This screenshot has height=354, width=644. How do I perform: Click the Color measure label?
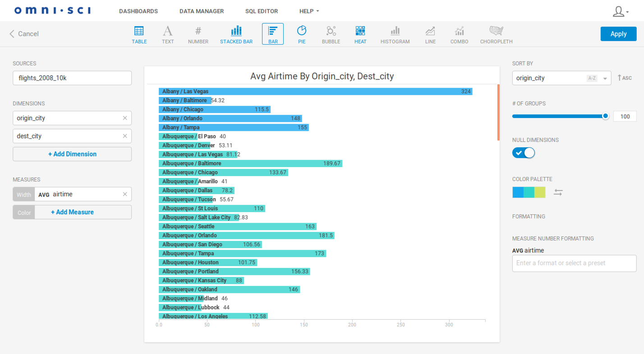click(x=24, y=212)
